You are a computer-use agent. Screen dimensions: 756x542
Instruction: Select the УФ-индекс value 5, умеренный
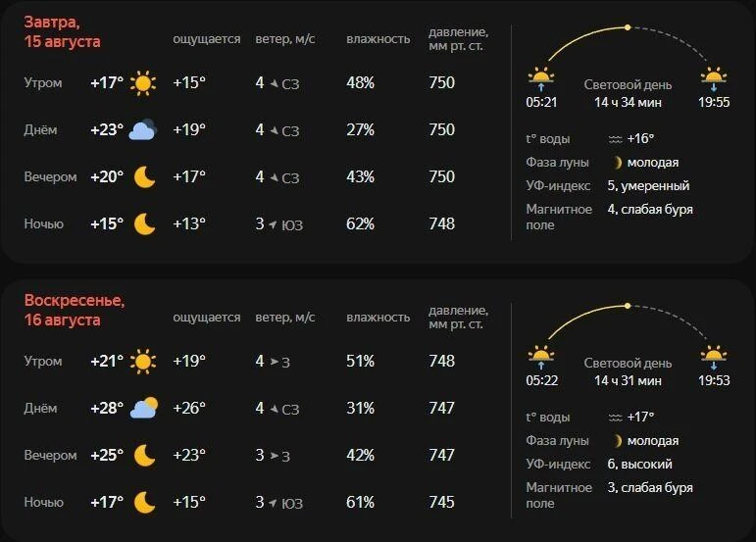click(648, 186)
